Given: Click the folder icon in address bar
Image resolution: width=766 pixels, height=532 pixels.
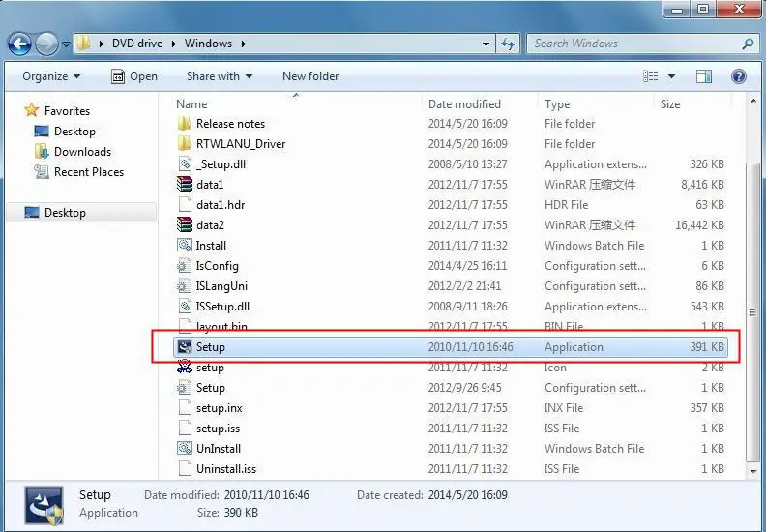Looking at the screenshot, I should 83,43.
